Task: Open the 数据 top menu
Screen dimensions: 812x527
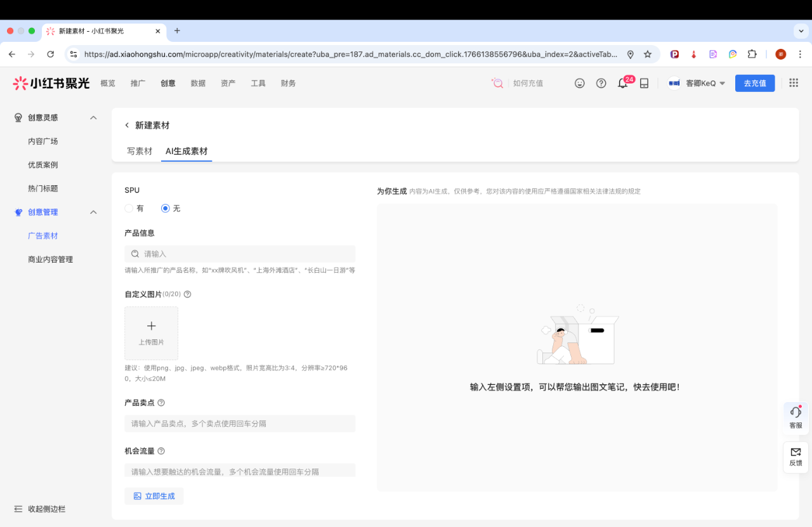Action: click(198, 84)
